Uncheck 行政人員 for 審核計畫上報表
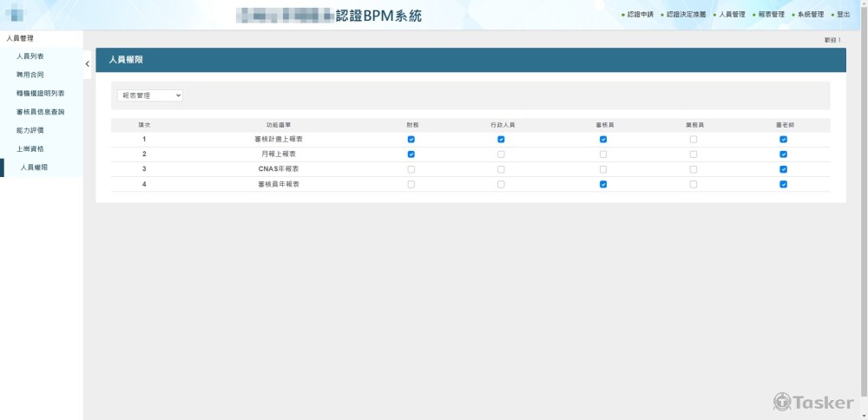The width and height of the screenshot is (868, 420). pos(501,139)
